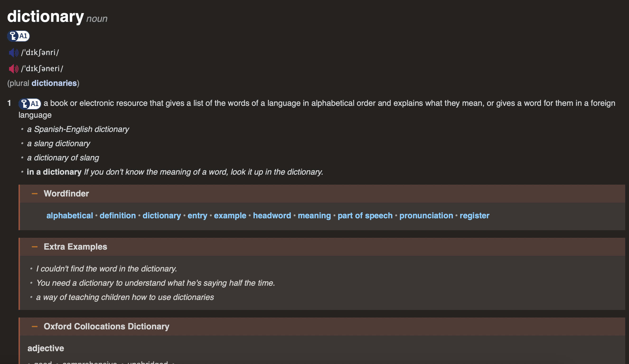The image size is (629, 364).
Task: Collapse the Wordfinder section
Action: pos(35,193)
